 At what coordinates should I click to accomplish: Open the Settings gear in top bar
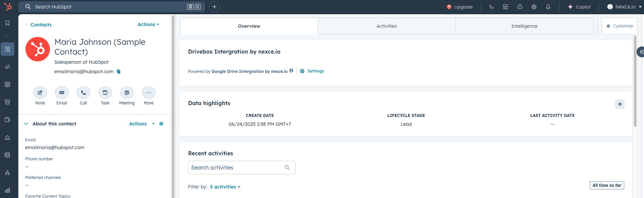(534, 7)
